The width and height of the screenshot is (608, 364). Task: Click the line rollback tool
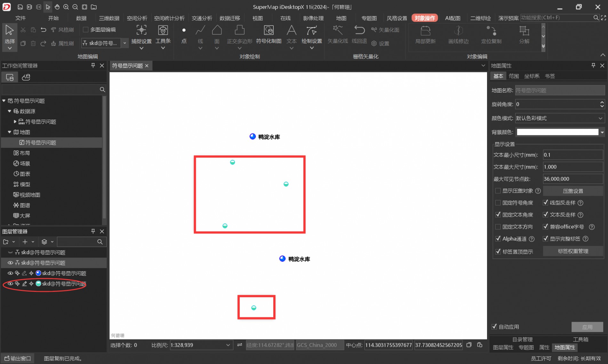point(359,35)
